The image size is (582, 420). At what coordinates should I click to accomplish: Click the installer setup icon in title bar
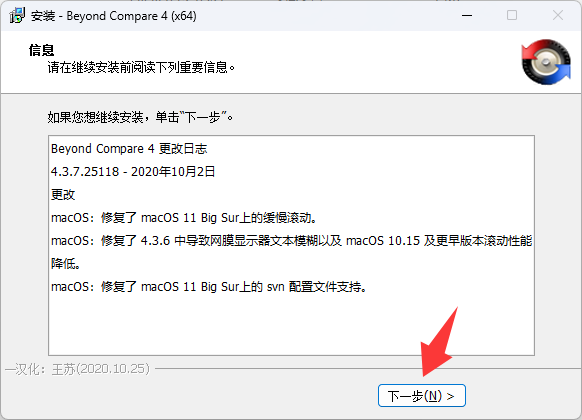point(17,16)
